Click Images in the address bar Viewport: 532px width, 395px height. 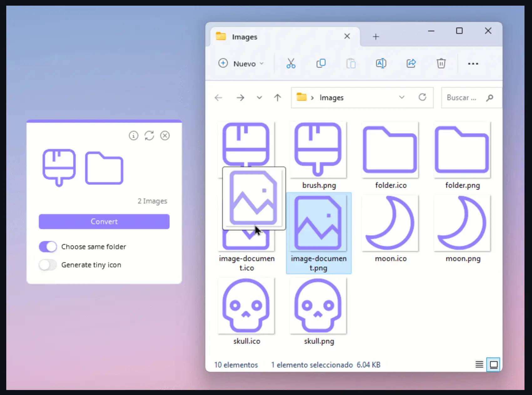click(331, 98)
